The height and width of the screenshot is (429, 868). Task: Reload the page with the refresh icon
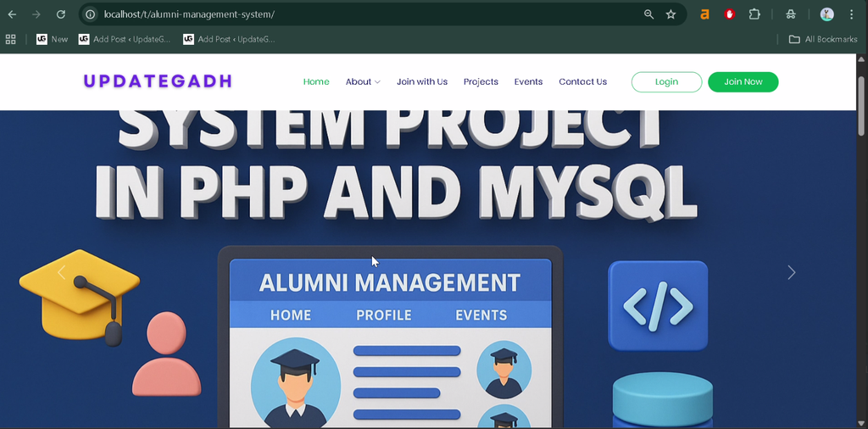[61, 14]
